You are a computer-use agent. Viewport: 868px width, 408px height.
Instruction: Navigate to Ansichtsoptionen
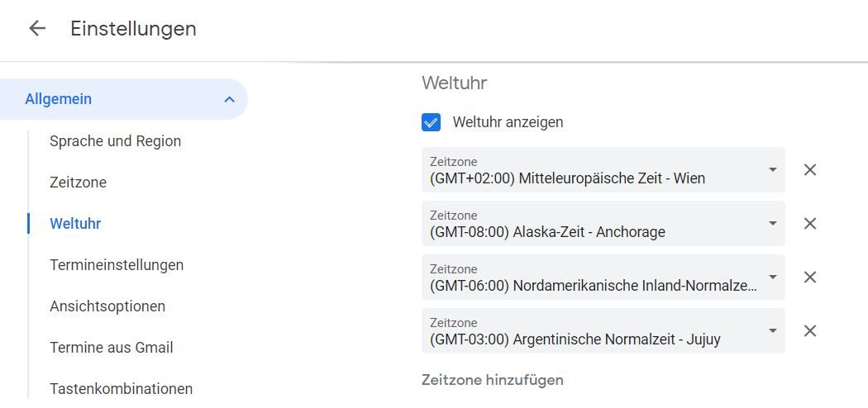click(107, 306)
